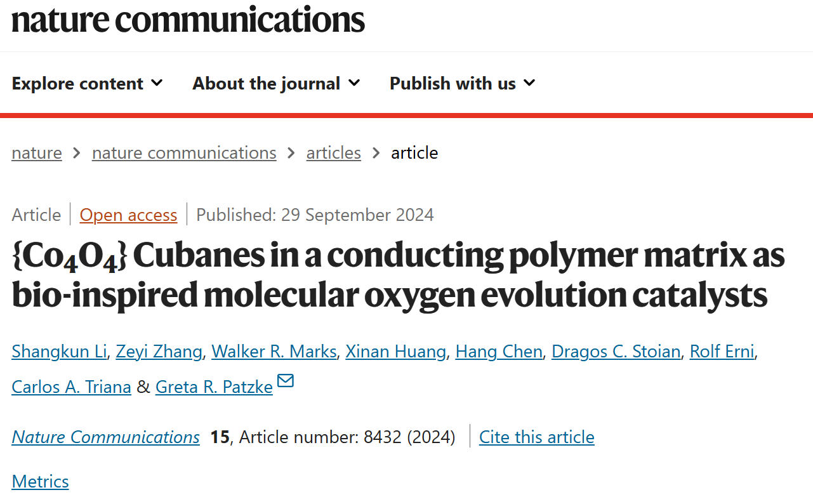This screenshot has height=504, width=813.
Task: Navigate to the articles breadcrumb
Action: [x=334, y=153]
